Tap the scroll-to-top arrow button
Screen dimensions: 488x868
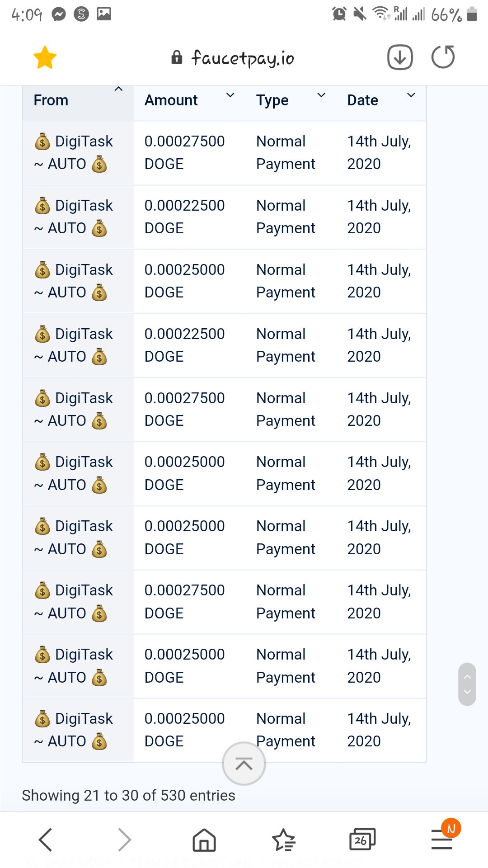coord(244,764)
